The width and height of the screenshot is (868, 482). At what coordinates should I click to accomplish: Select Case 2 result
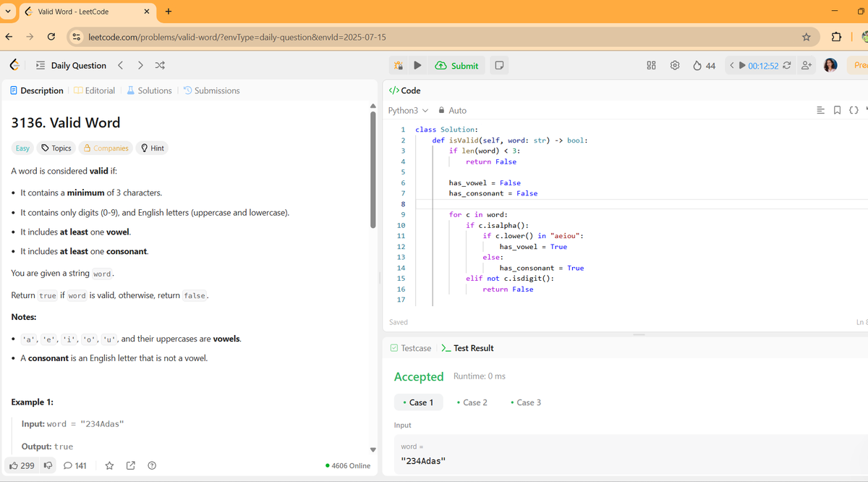click(x=472, y=402)
